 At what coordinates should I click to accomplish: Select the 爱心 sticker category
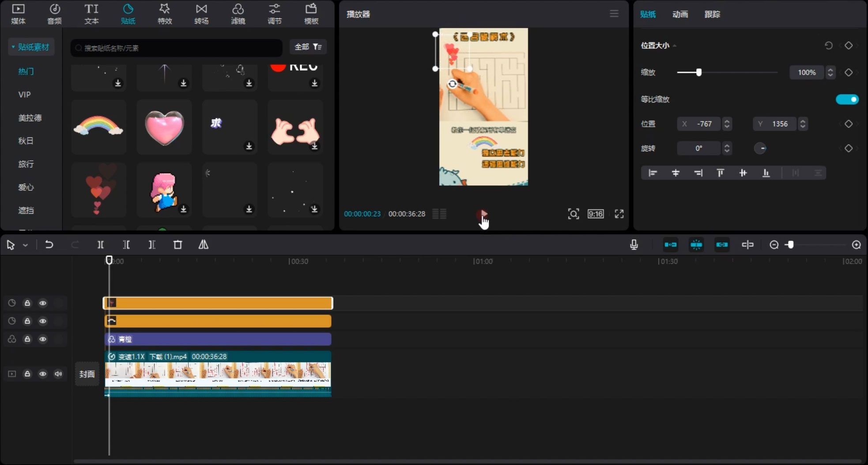tap(26, 187)
